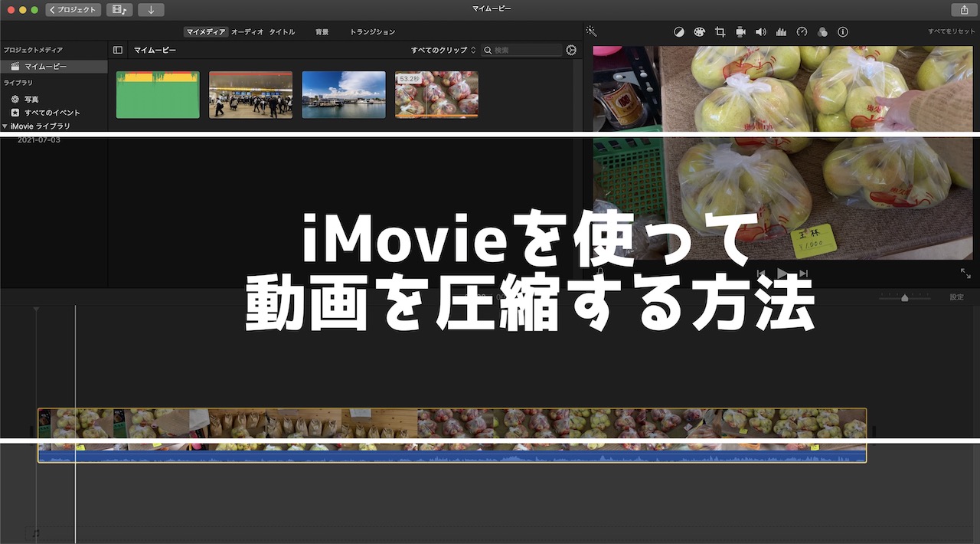980x544 pixels.
Task: Open the volume speaker tool
Action: coord(760,32)
